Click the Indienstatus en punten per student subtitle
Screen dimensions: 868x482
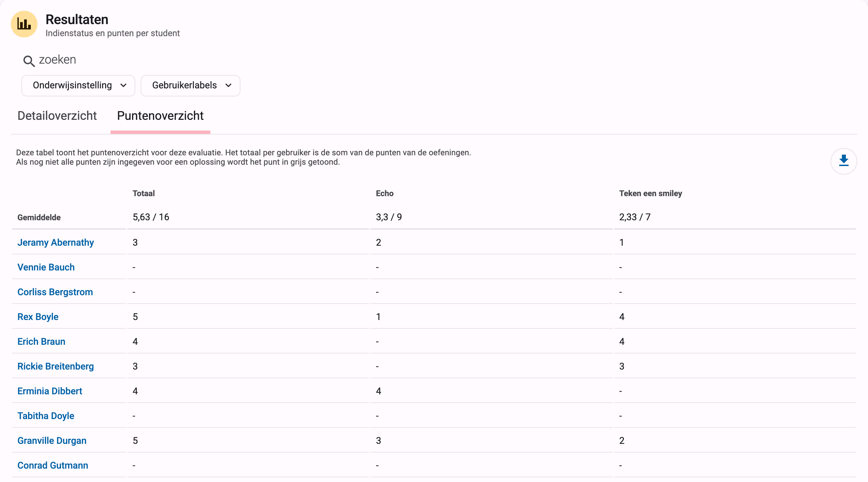click(113, 33)
